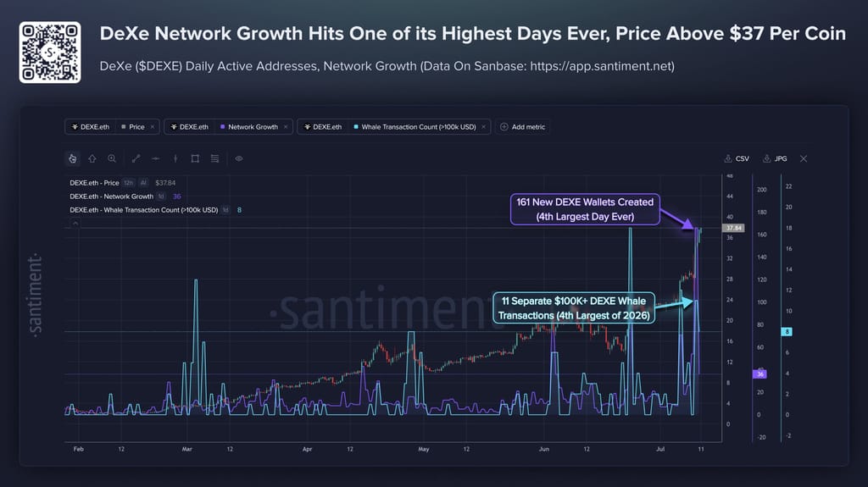Toggle the AI badge on the Price legend
The image size is (868, 487).
point(143,183)
